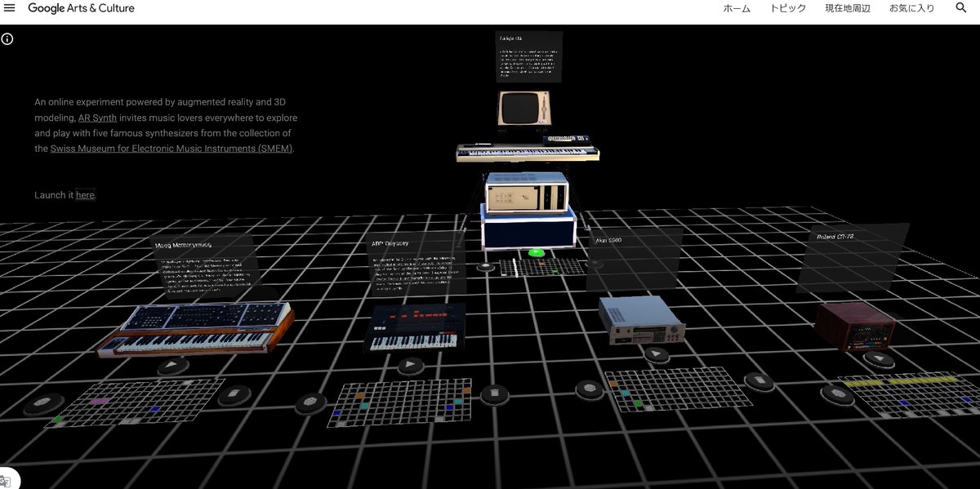Randomize the Roland CR-78 pattern with dice
Viewport: 980px width, 489px height.
pyautogui.click(x=837, y=395)
